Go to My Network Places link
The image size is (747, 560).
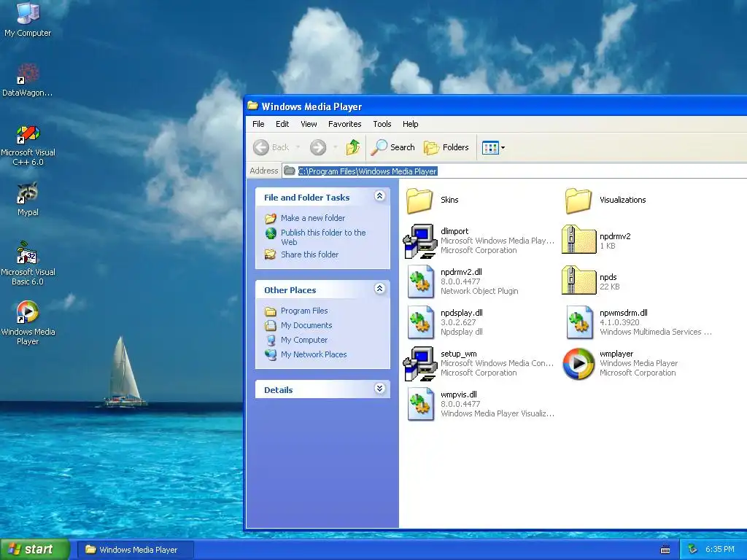click(314, 354)
